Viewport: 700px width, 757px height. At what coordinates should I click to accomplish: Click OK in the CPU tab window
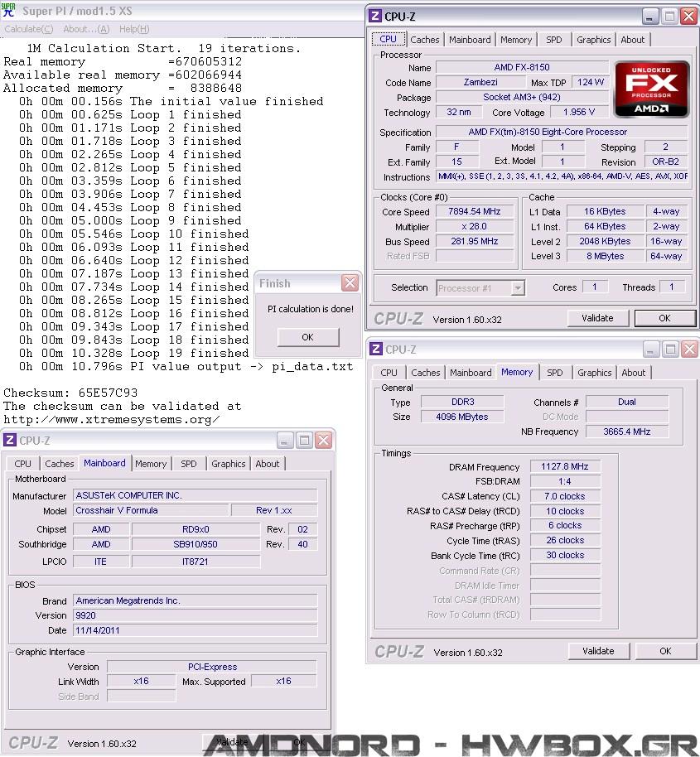pyautogui.click(x=664, y=318)
